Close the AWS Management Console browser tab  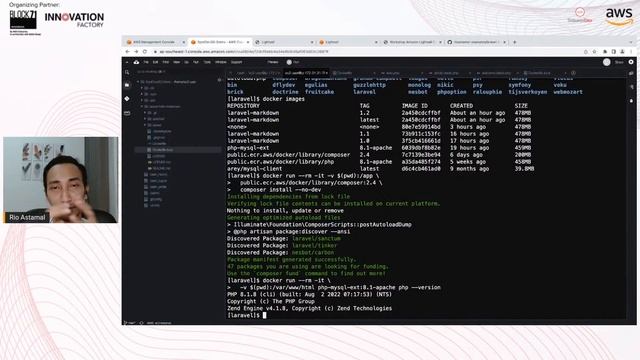(183, 42)
